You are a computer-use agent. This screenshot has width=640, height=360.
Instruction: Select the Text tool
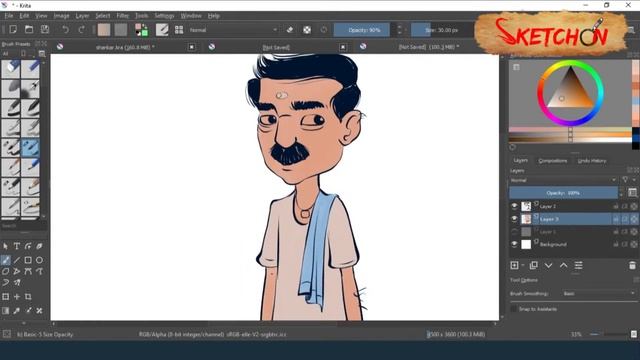[x=17, y=246]
